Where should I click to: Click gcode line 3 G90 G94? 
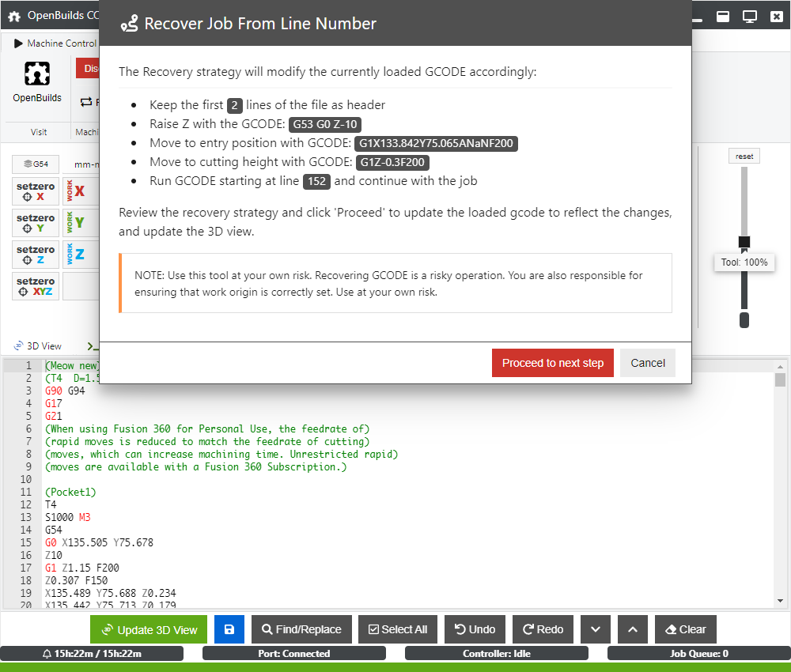(65, 391)
